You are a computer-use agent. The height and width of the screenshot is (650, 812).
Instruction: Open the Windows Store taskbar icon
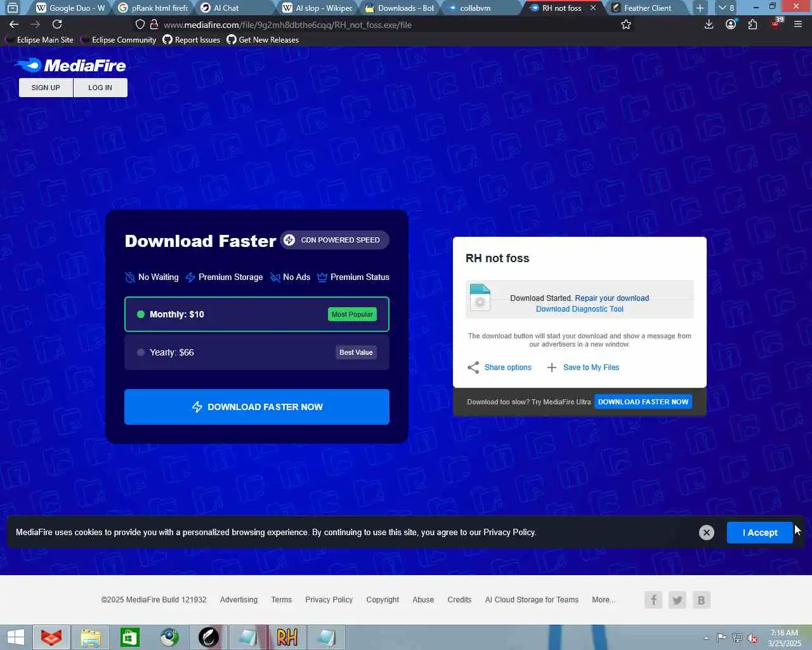pos(130,637)
